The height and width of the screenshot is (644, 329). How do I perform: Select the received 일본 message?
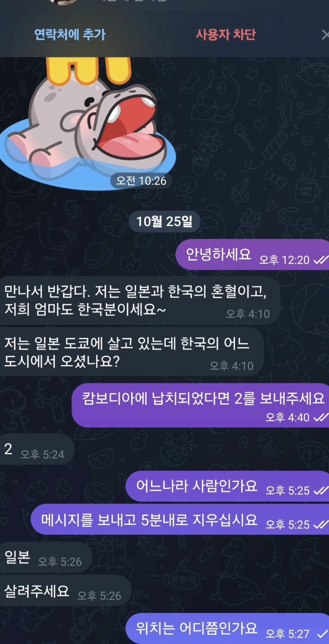(46, 557)
